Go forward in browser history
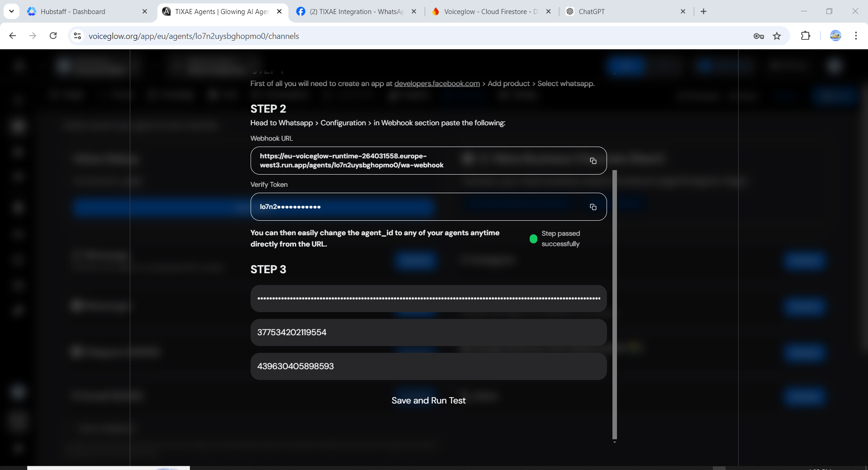The image size is (868, 470). [x=33, y=36]
